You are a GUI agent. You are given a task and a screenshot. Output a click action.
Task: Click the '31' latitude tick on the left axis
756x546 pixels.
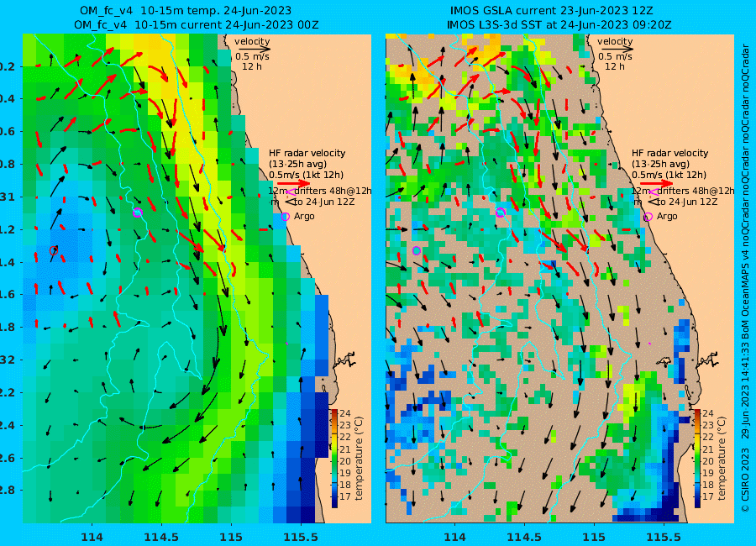tap(8, 197)
